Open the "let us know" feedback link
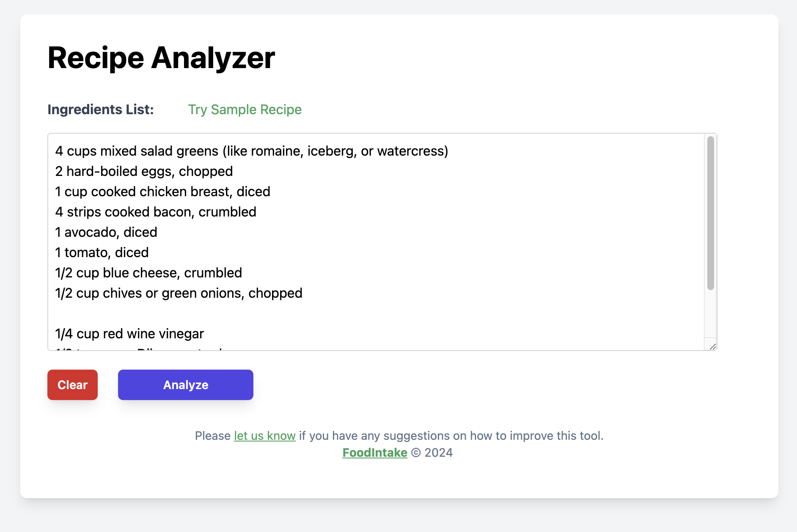Image resolution: width=797 pixels, height=532 pixels. [x=264, y=436]
